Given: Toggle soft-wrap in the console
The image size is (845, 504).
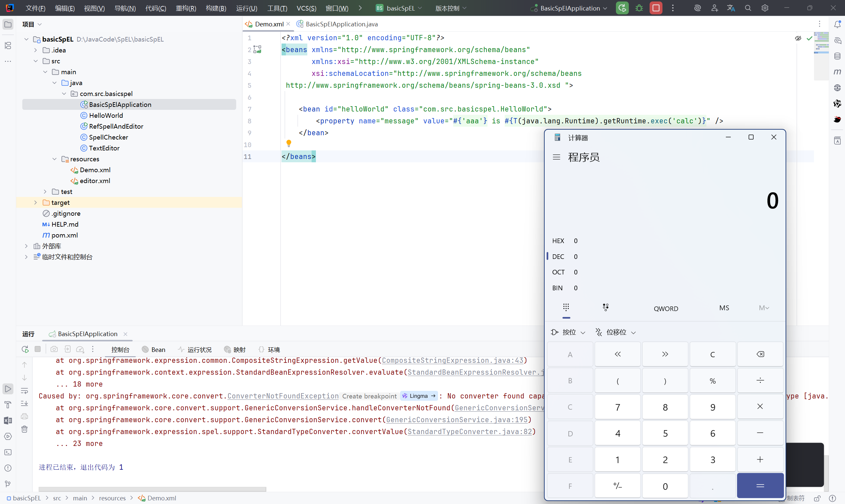Looking at the screenshot, I should point(24,391).
